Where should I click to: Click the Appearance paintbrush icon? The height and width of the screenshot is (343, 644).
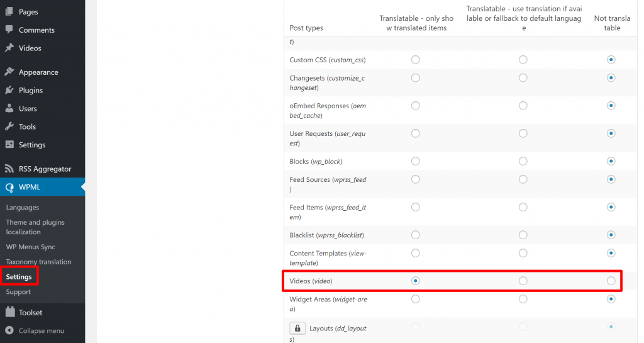(9, 72)
